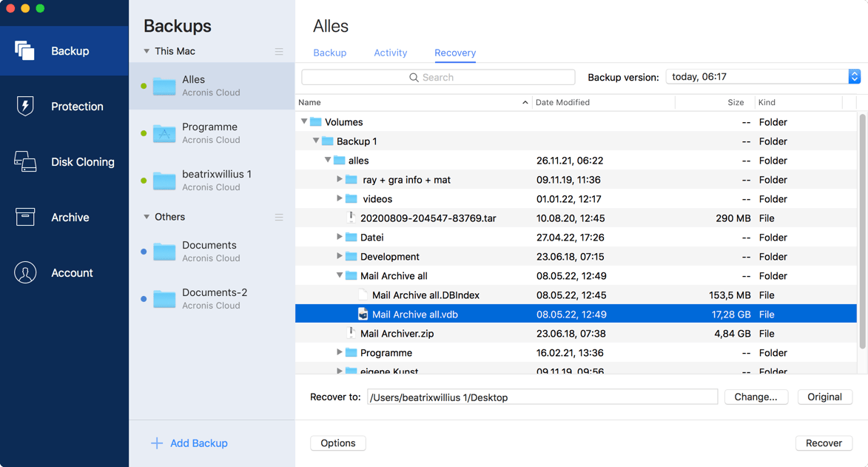Click the Original button

tap(824, 397)
